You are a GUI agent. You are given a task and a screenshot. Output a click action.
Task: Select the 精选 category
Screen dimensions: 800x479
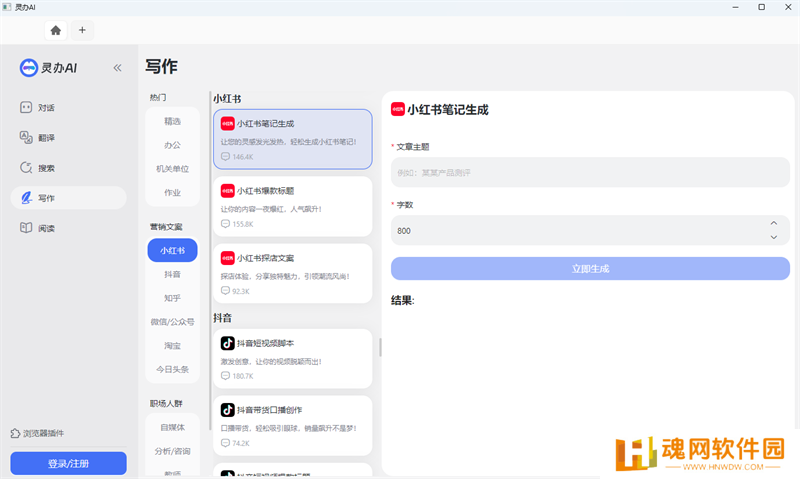pyautogui.click(x=172, y=121)
